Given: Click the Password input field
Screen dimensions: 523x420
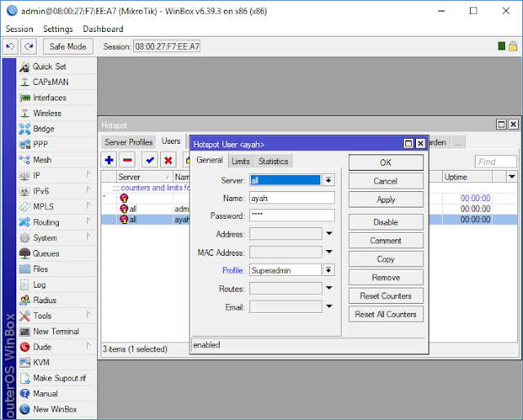Looking at the screenshot, I should 292,216.
